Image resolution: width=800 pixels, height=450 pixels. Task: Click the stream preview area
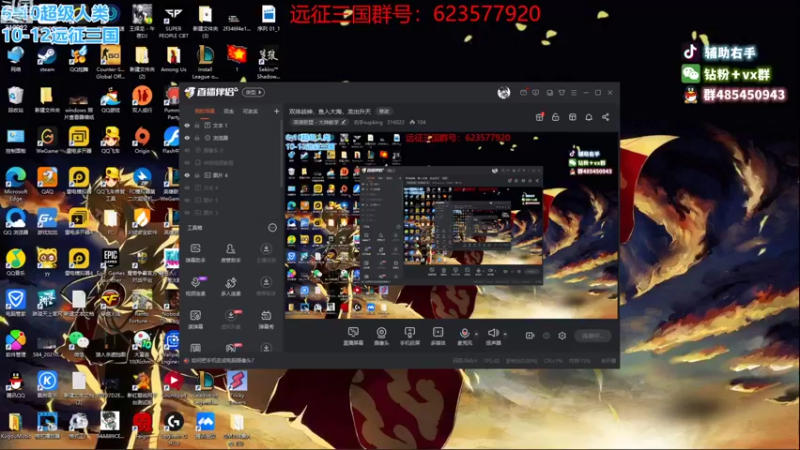451,225
